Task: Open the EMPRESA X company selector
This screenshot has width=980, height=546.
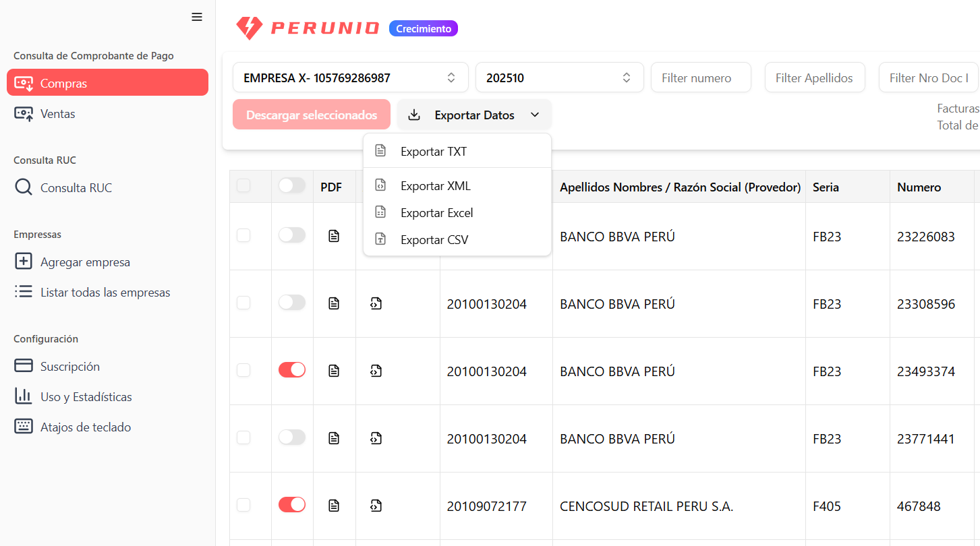Action: tap(350, 77)
